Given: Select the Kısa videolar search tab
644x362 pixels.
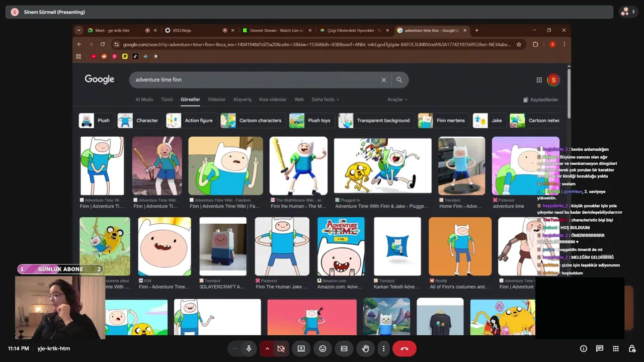Looking at the screenshot, I should coord(273,100).
